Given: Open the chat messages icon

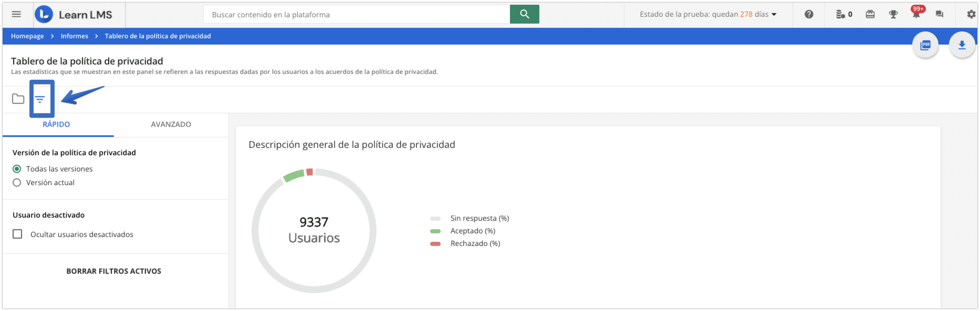Looking at the screenshot, I should pyautogui.click(x=939, y=14).
